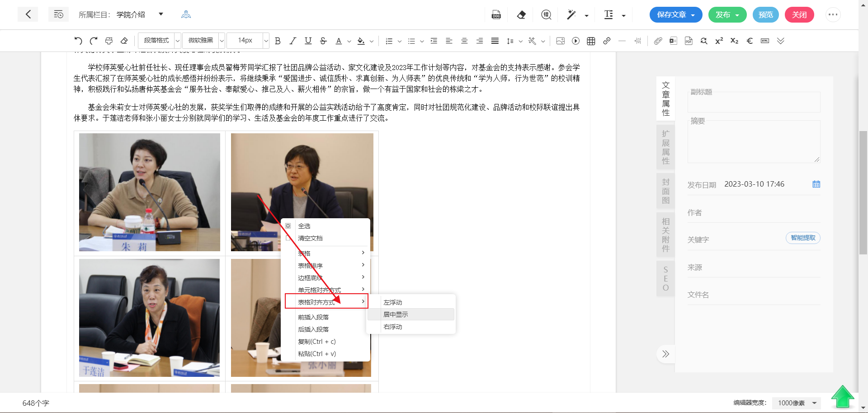Toggle italic formatting
The height and width of the screenshot is (413, 868).
click(x=293, y=41)
